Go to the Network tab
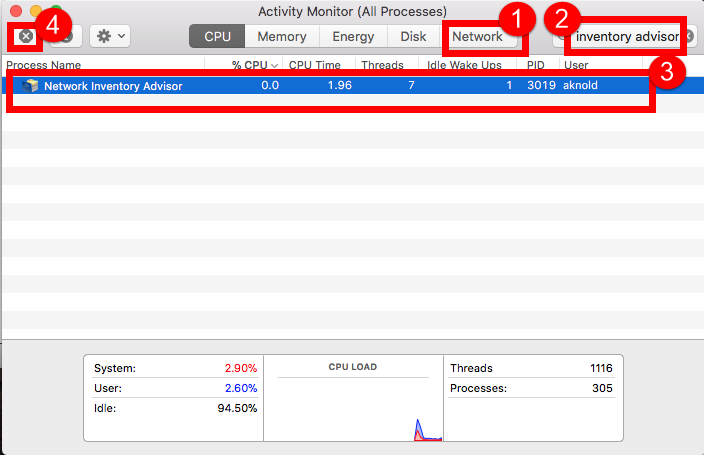This screenshot has width=704, height=455. [x=477, y=36]
